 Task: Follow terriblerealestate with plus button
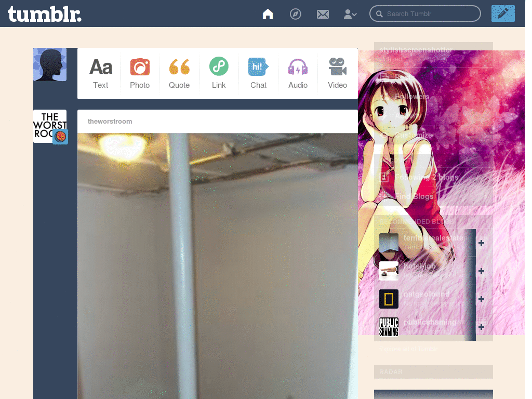(x=481, y=243)
